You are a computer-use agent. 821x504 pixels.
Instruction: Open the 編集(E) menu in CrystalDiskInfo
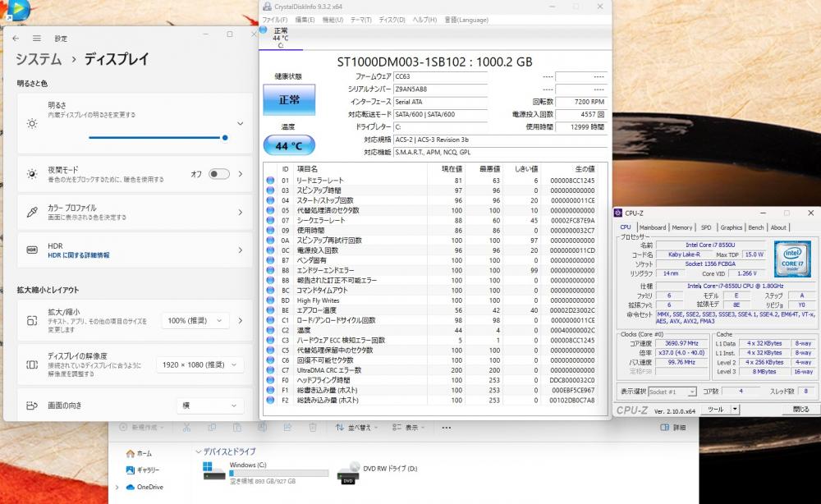pyautogui.click(x=305, y=20)
